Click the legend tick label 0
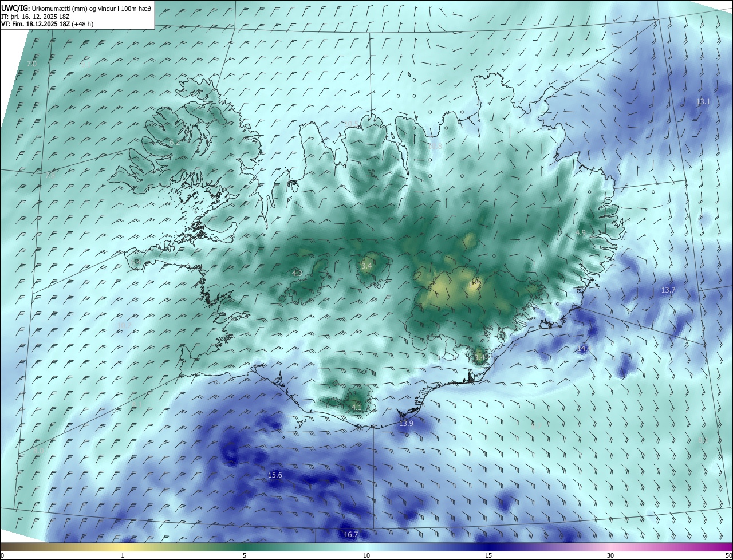 point(2,555)
